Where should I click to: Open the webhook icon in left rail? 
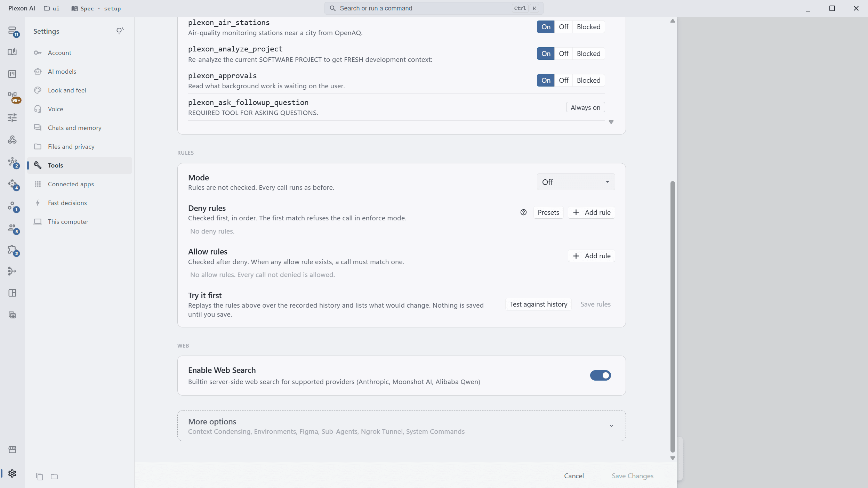point(12,140)
